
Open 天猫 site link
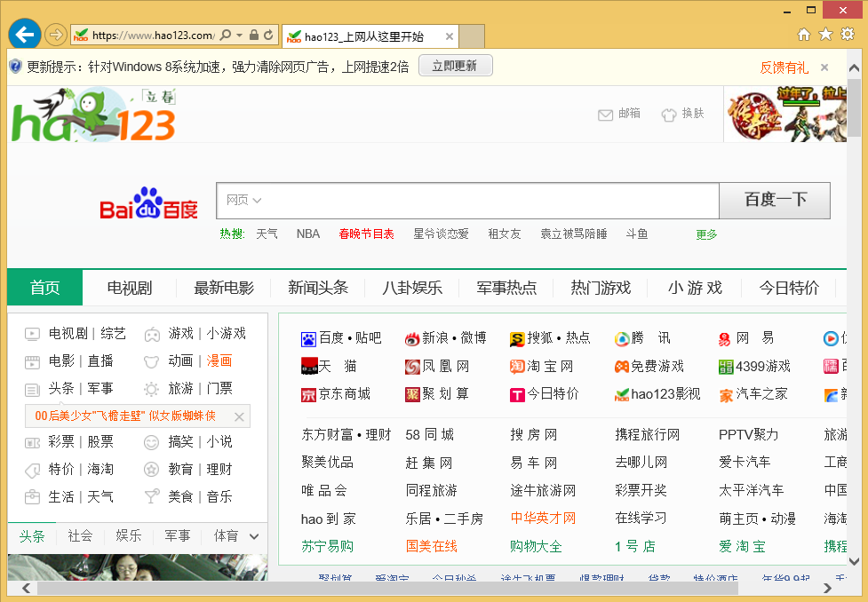point(329,367)
